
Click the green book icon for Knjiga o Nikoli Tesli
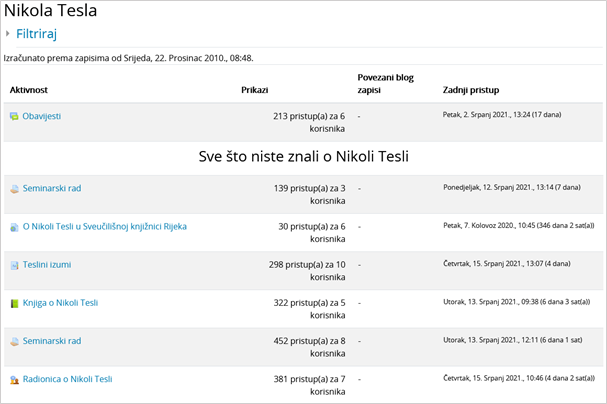tap(14, 303)
